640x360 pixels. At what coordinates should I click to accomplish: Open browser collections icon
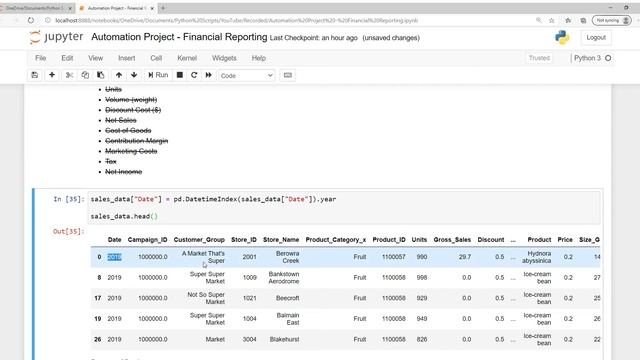(583, 20)
